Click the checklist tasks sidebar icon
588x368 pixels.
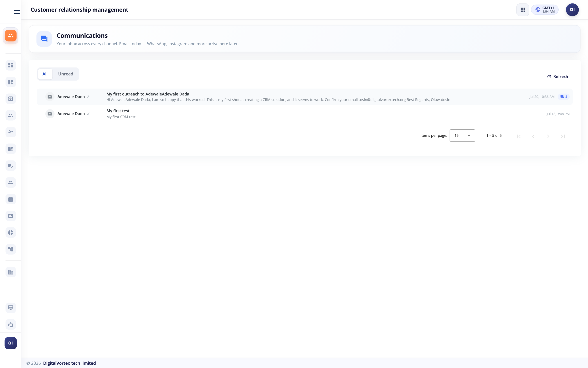10,166
